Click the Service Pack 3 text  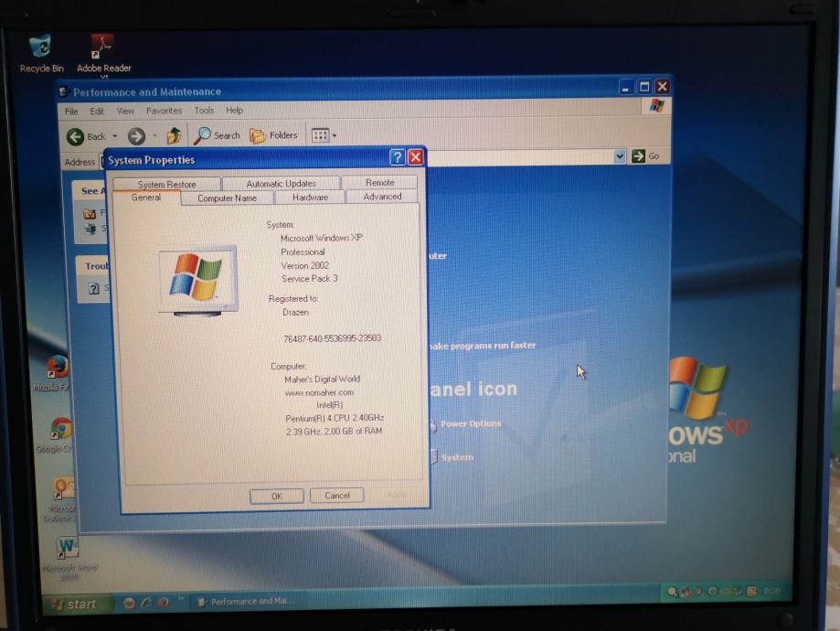click(x=310, y=279)
